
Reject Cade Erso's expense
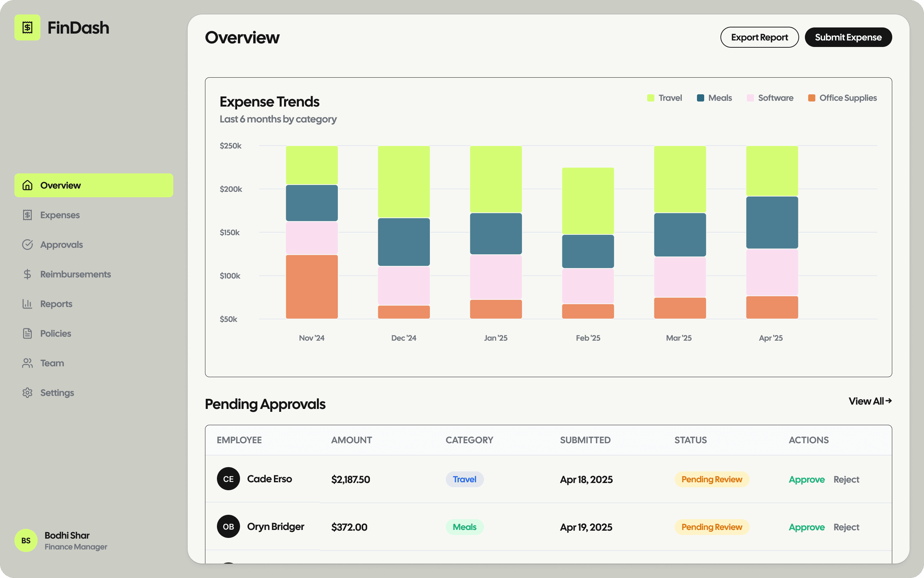click(846, 479)
